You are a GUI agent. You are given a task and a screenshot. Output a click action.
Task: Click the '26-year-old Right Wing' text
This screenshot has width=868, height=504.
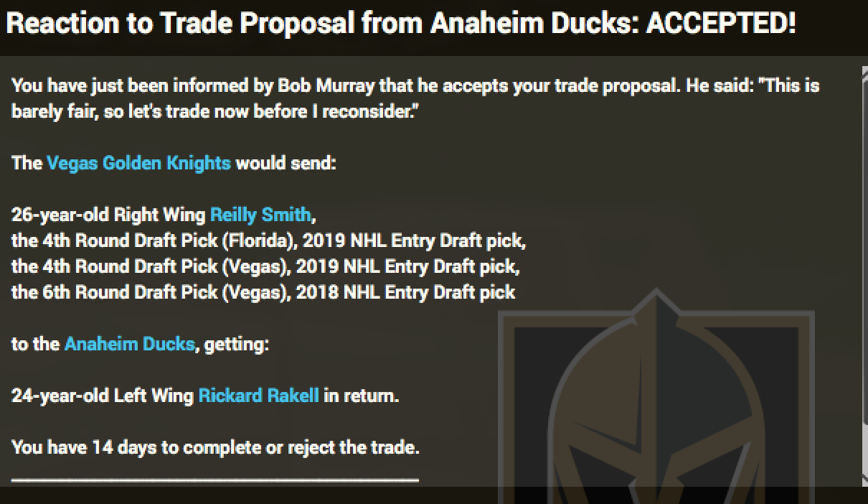109,215
